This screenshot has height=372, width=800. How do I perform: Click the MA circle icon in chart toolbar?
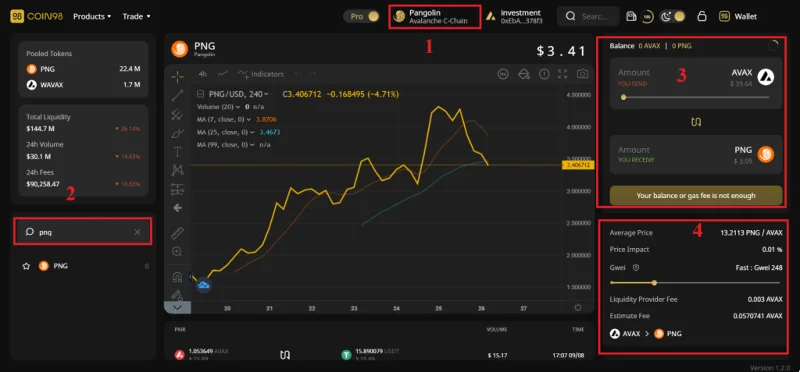tap(504, 74)
